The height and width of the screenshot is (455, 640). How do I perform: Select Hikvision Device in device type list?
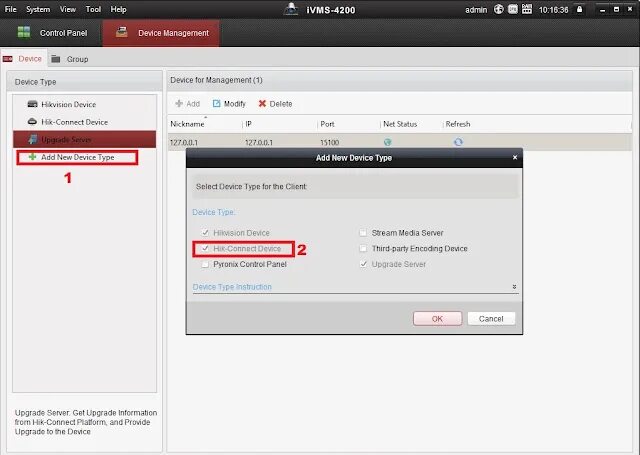click(84, 104)
